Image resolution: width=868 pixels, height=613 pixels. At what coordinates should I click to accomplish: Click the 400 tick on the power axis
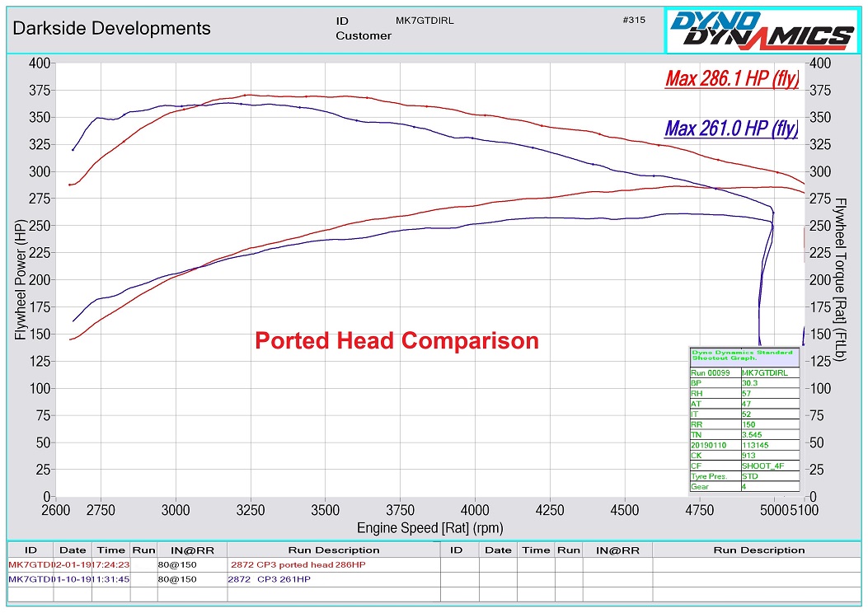[40, 63]
